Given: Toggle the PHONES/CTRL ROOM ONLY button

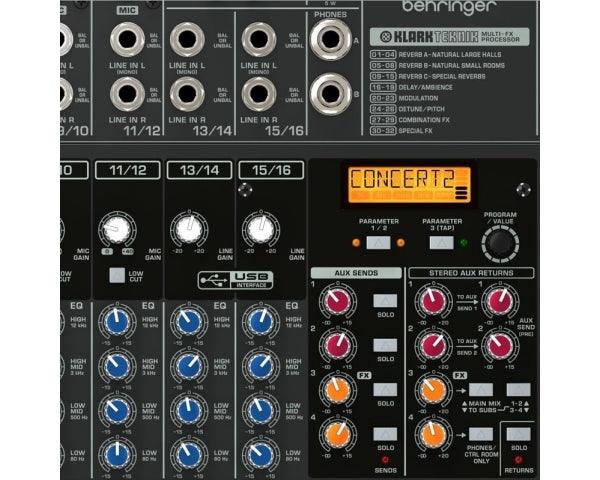Looking at the screenshot, I should pyautogui.click(x=481, y=434).
